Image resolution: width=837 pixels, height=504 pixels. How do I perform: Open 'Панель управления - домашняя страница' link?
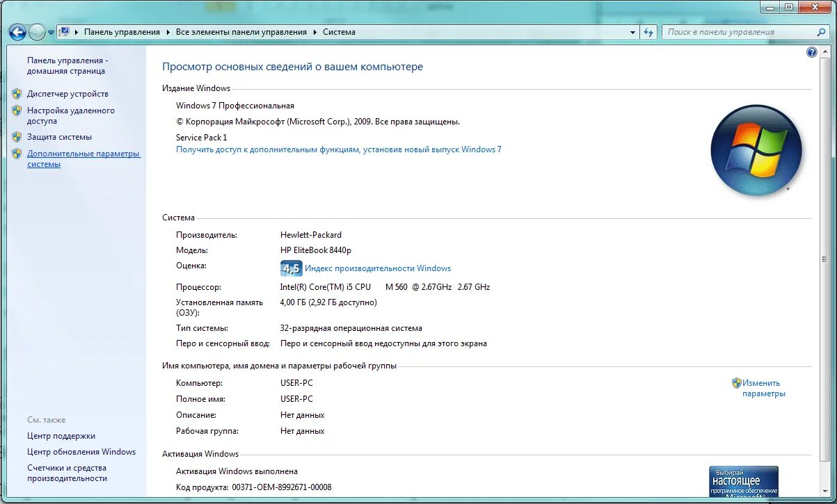67,65
